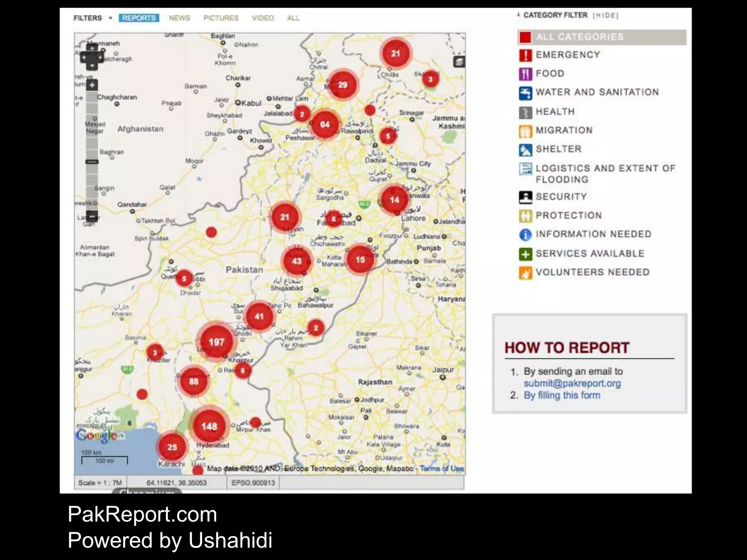
Task: Click the 88 reports cluster marker
Action: tap(194, 381)
